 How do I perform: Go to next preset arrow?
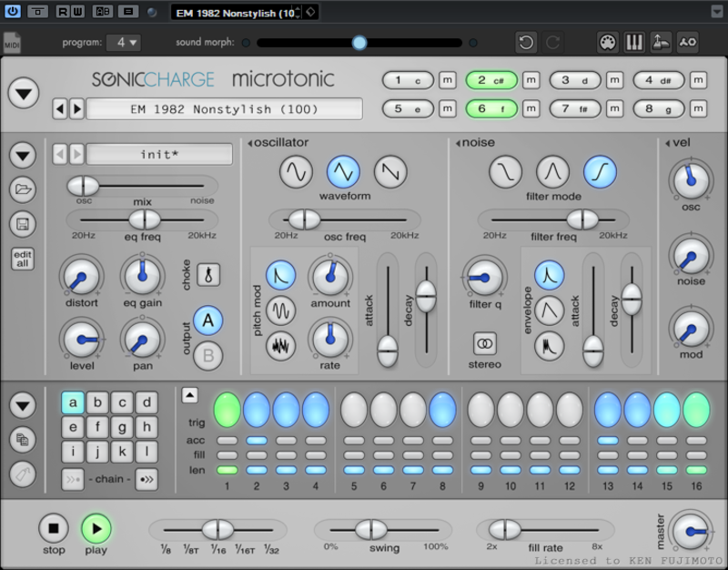pyautogui.click(x=76, y=109)
